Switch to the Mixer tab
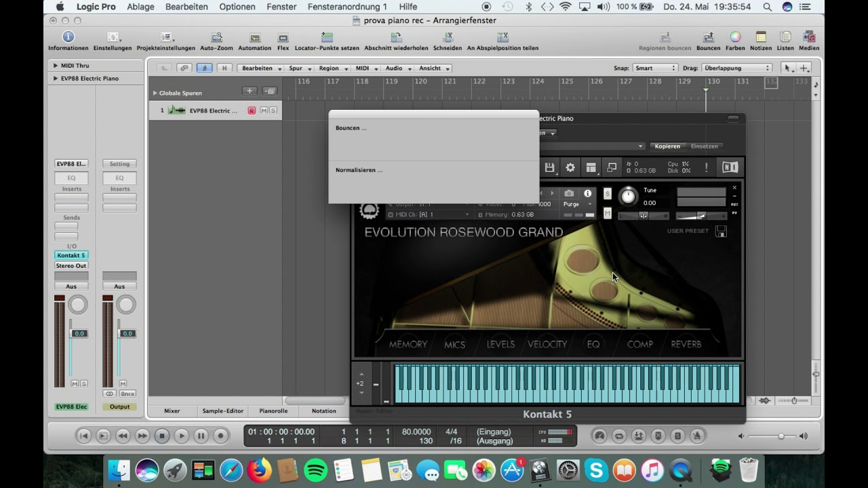The image size is (868, 488). coord(172,411)
